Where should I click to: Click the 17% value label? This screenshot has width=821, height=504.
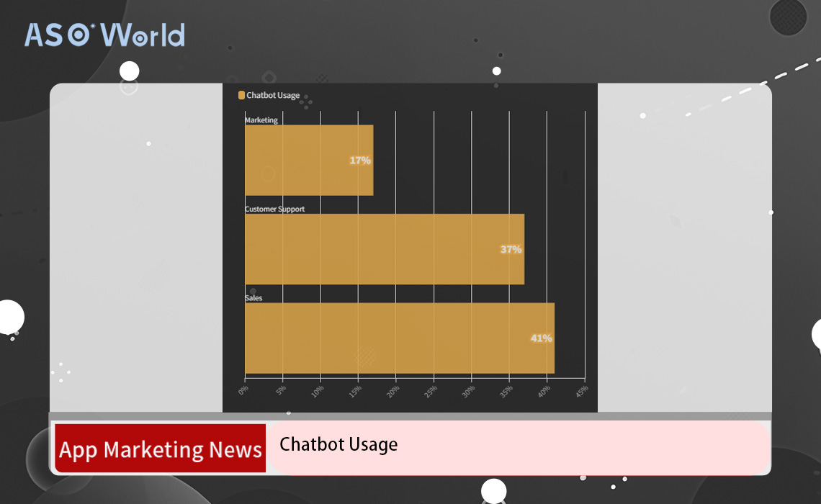point(360,160)
